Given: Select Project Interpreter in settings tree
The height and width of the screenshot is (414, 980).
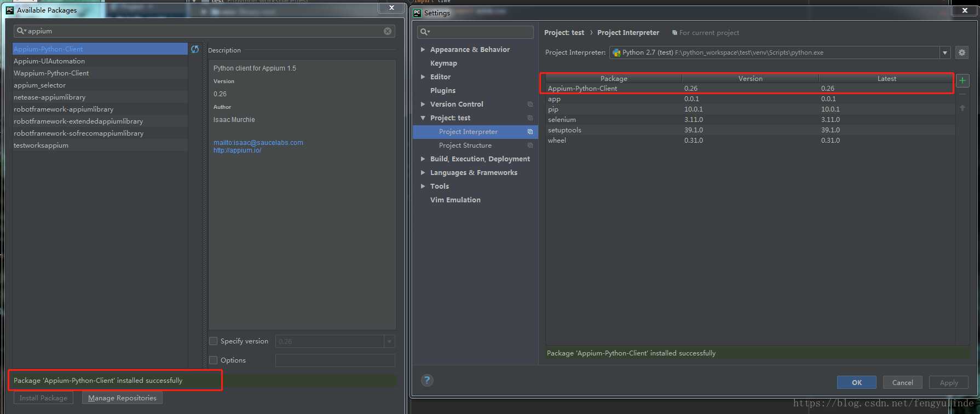Looking at the screenshot, I should click(x=468, y=132).
